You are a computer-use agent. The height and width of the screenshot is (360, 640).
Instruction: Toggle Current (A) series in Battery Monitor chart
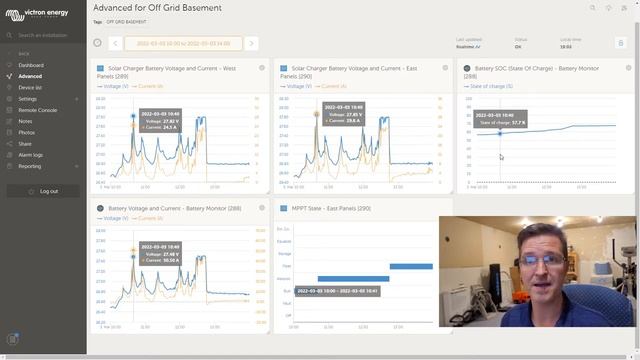tap(148, 218)
